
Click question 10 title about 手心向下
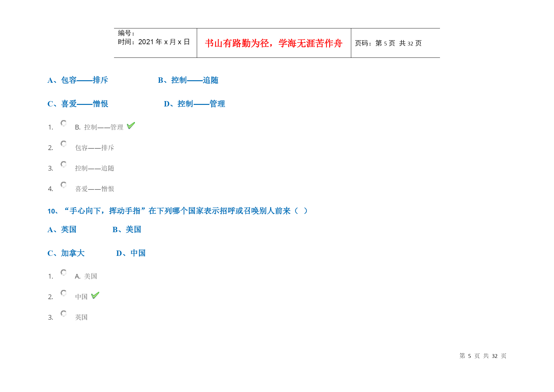click(x=177, y=211)
